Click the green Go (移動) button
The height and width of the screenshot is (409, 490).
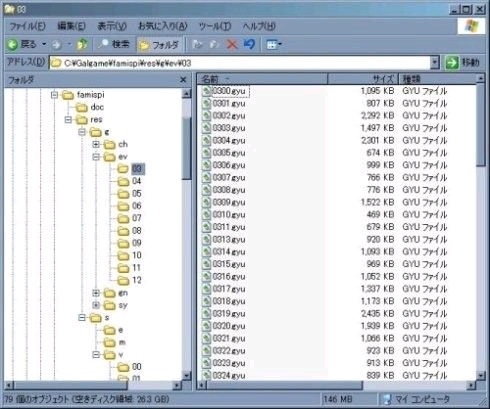click(463, 63)
